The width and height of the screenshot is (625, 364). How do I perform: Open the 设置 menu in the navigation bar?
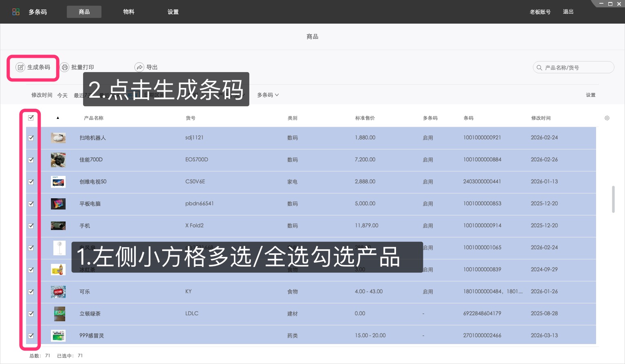173,12
